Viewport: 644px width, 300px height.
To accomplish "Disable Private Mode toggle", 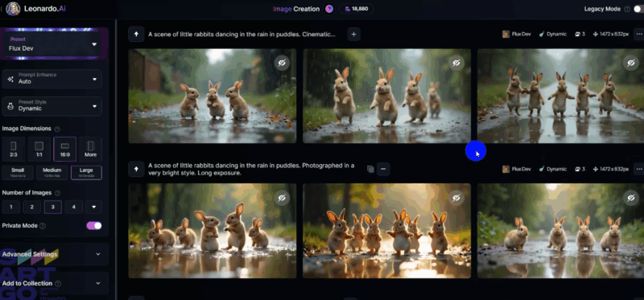I will (x=94, y=225).
